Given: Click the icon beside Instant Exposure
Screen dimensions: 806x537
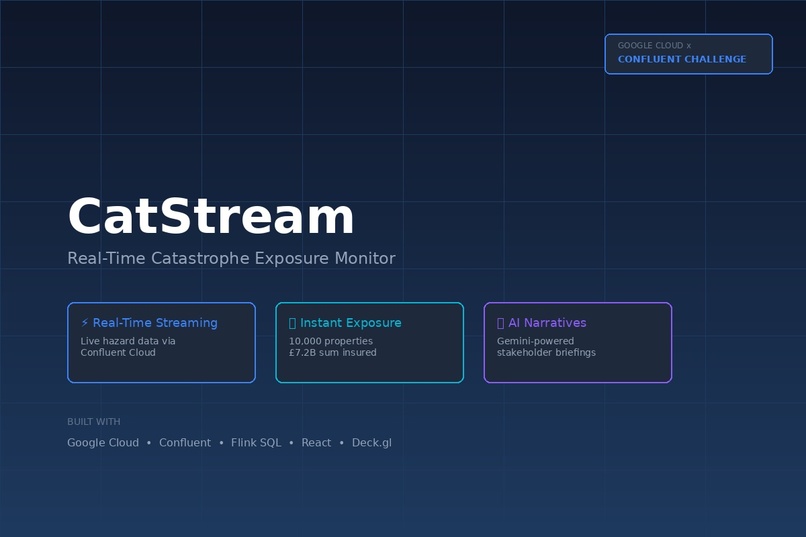Looking at the screenshot, I should click(292, 323).
